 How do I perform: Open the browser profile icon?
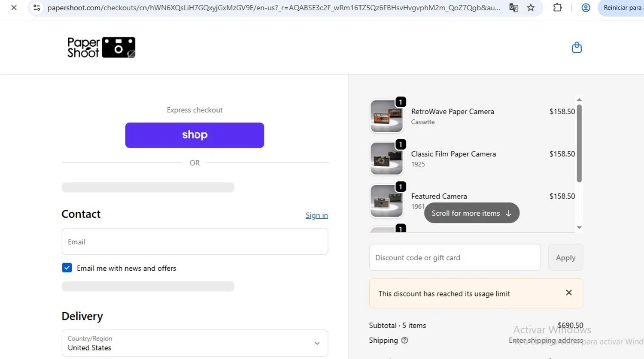(x=586, y=8)
